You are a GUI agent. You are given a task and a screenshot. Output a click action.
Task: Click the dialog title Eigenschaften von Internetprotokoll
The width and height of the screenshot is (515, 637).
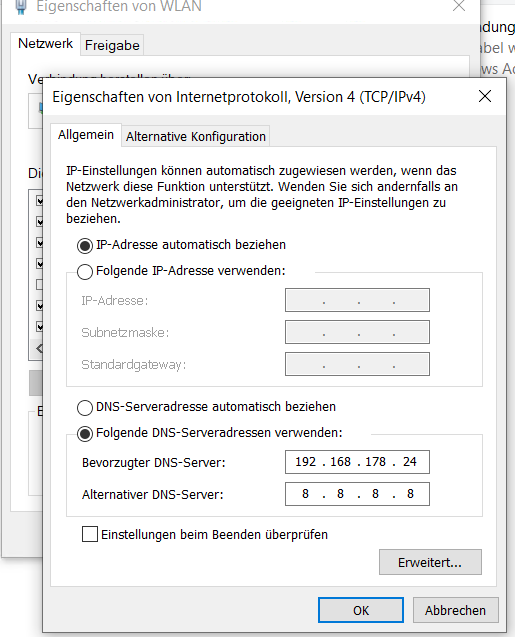click(x=239, y=97)
